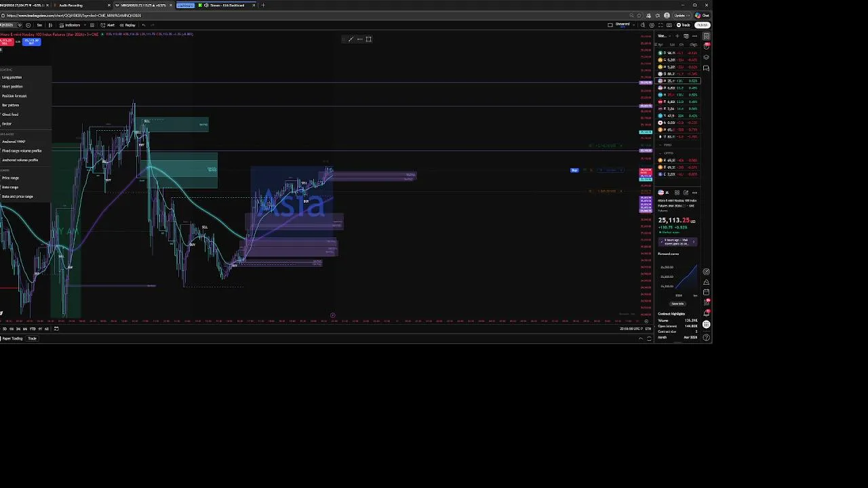Start bar Replay mode
Viewport: 868px width, 488px height.
127,25
